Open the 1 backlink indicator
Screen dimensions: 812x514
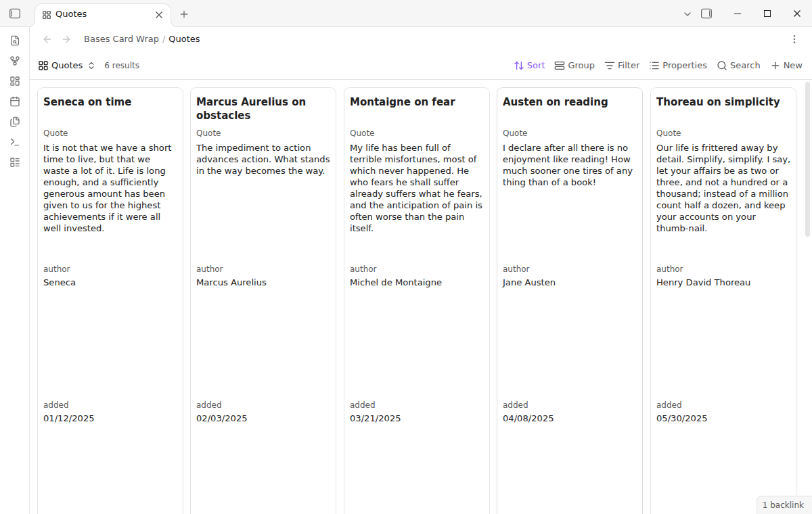[x=783, y=505]
